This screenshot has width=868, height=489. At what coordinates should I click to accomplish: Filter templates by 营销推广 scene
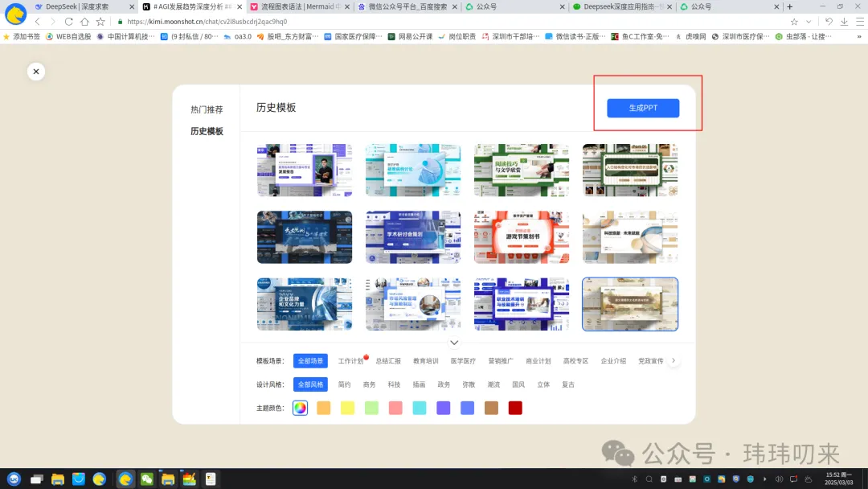coord(501,361)
